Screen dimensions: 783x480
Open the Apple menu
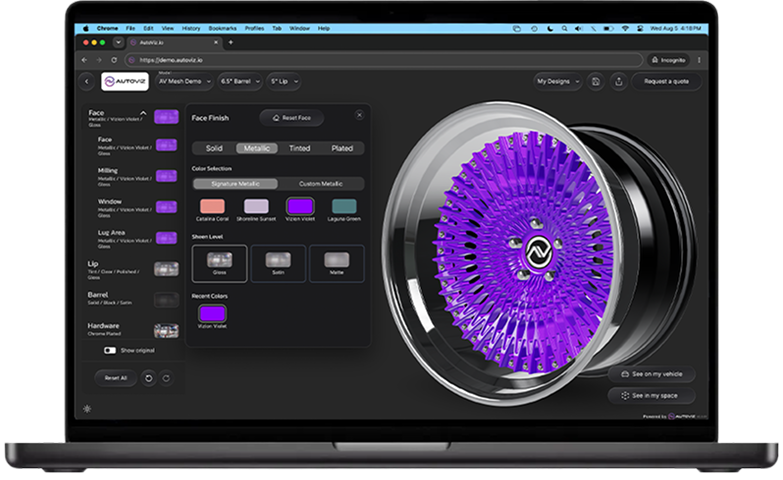(86, 28)
